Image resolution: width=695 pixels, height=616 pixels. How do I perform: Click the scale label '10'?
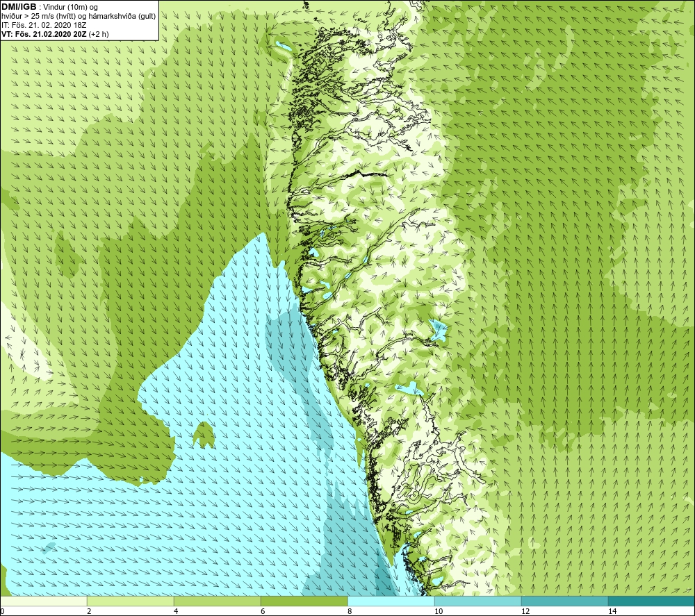coord(439,611)
